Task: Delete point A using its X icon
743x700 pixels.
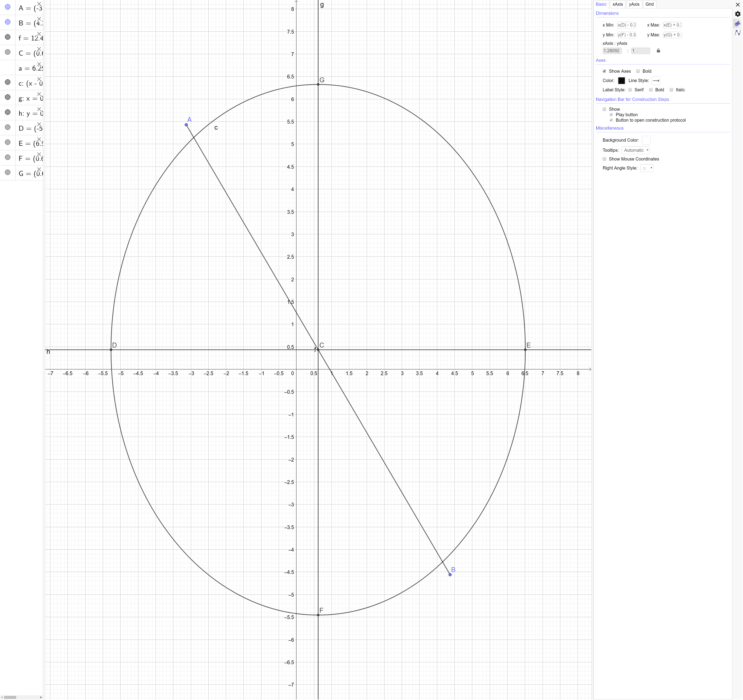Action: pos(39,4)
